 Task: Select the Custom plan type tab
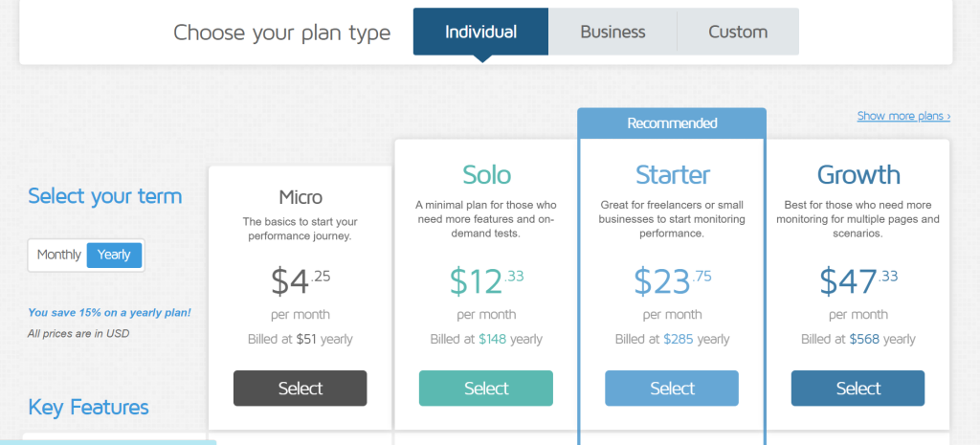(x=738, y=32)
